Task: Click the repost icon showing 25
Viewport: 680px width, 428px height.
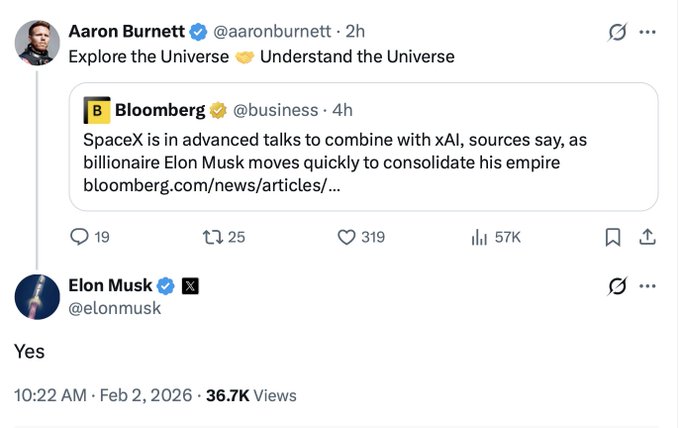Action: (x=211, y=237)
